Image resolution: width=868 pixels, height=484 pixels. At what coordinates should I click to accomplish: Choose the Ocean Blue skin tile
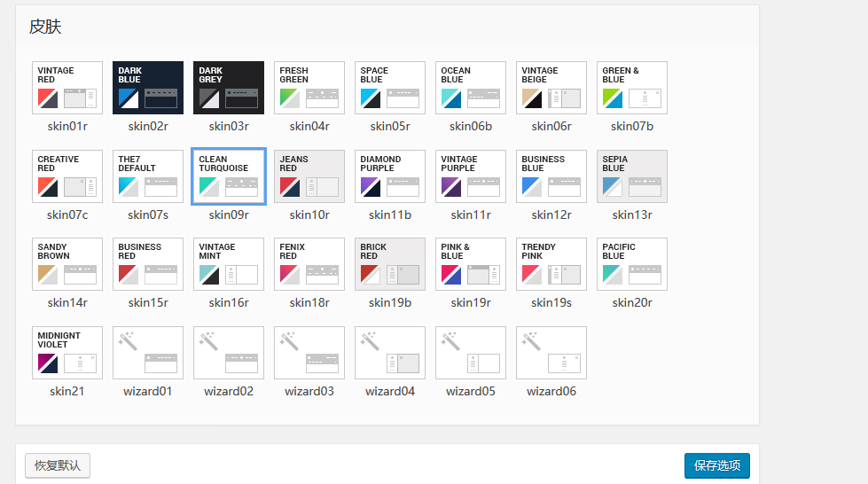471,88
